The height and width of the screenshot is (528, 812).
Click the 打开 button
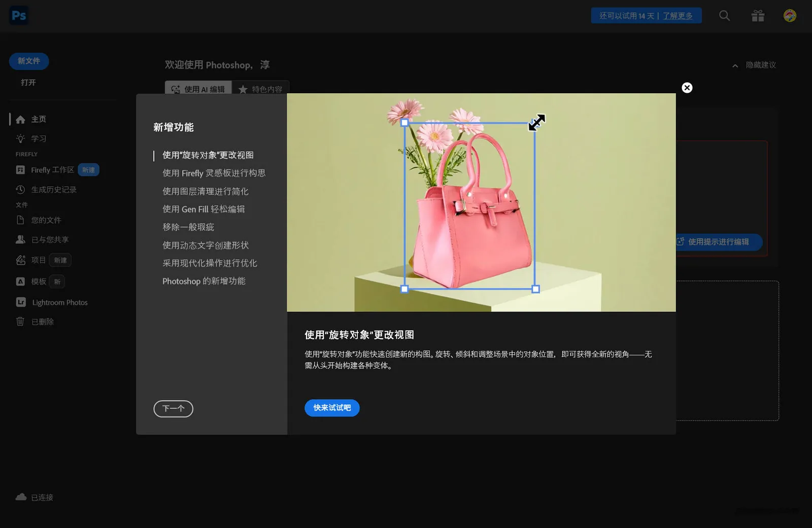(28, 82)
